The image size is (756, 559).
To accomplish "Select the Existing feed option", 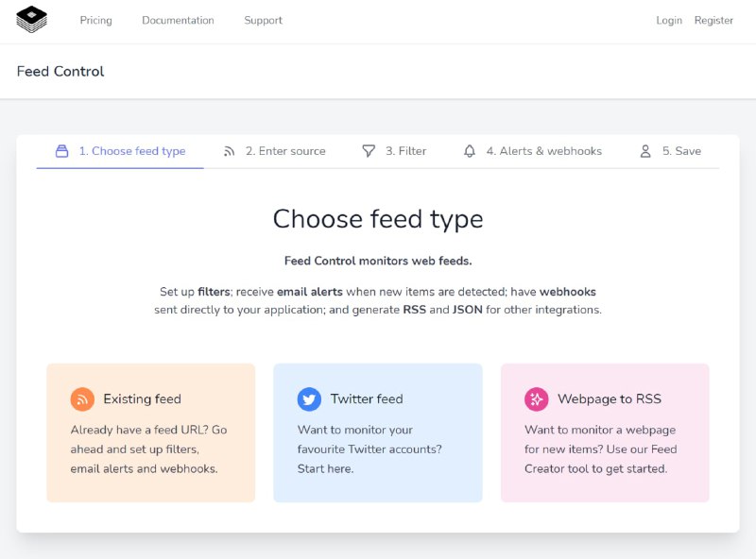I will tap(151, 430).
